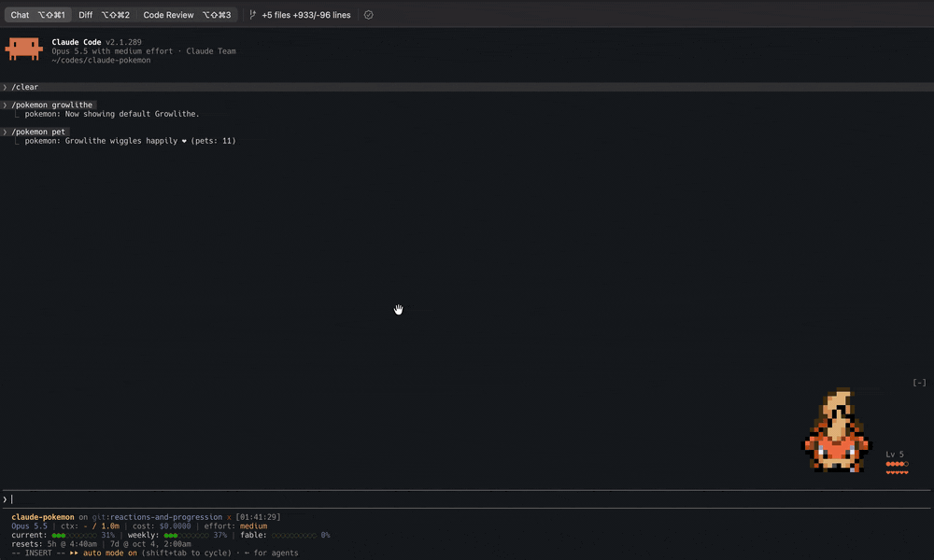Click the weekly usage 37% meter
934x560 pixels.
point(177,535)
